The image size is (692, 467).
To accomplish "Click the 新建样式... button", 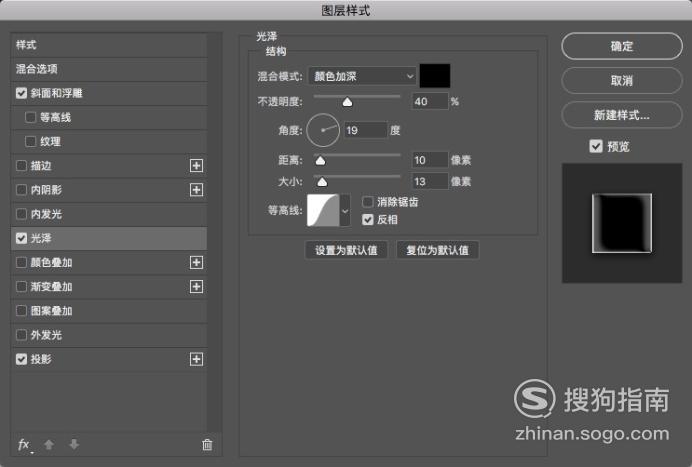I will 622,115.
